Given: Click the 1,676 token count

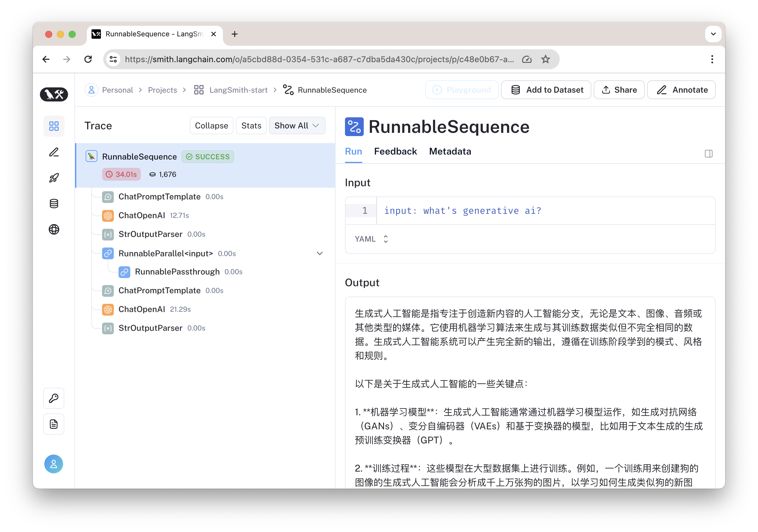Looking at the screenshot, I should pyautogui.click(x=163, y=174).
